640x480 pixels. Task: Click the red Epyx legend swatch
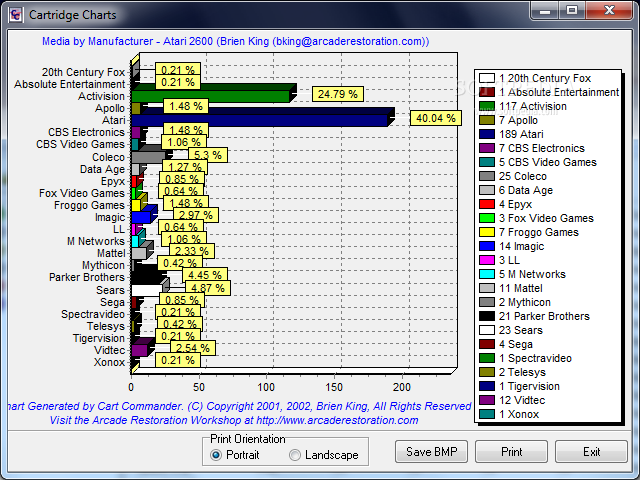[487, 204]
